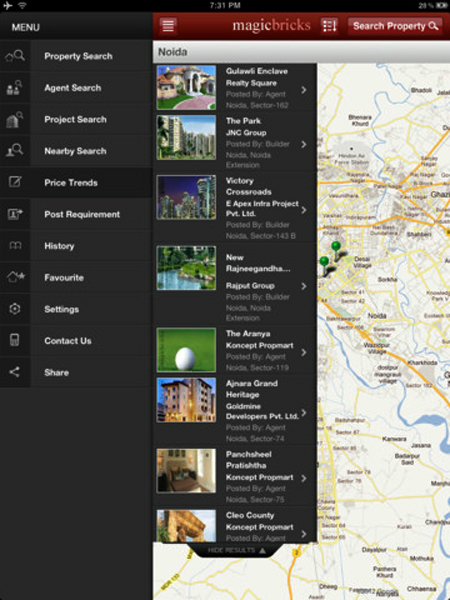
Task: Click 'Noida, Sector-74' location text
Action: point(255,439)
